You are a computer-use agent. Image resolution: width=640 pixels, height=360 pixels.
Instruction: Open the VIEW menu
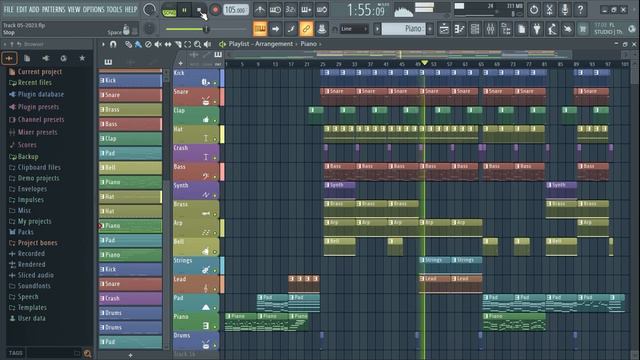(x=74, y=9)
